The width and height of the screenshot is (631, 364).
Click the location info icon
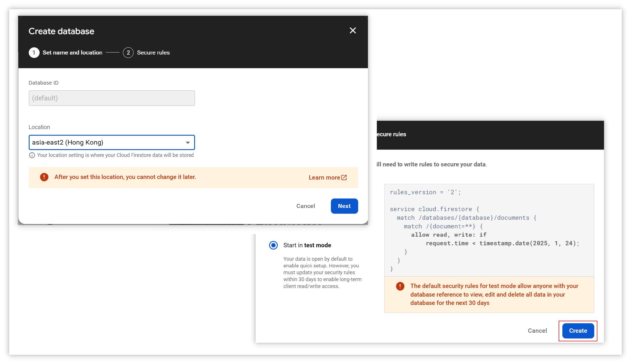point(32,155)
